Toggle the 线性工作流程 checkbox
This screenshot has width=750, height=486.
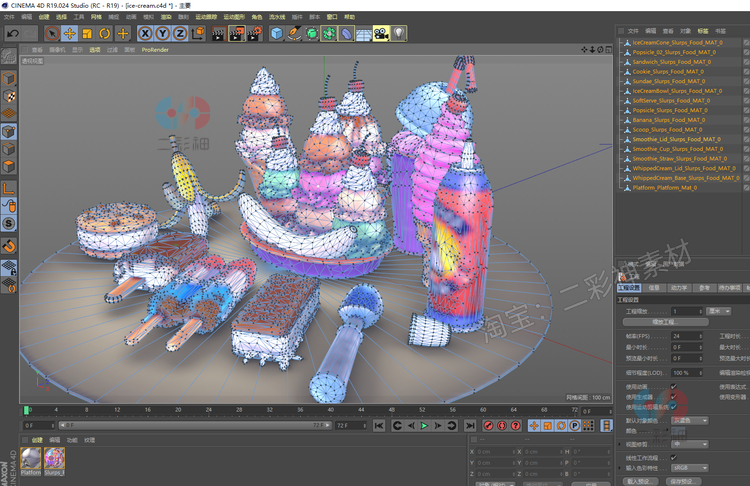(x=673, y=457)
